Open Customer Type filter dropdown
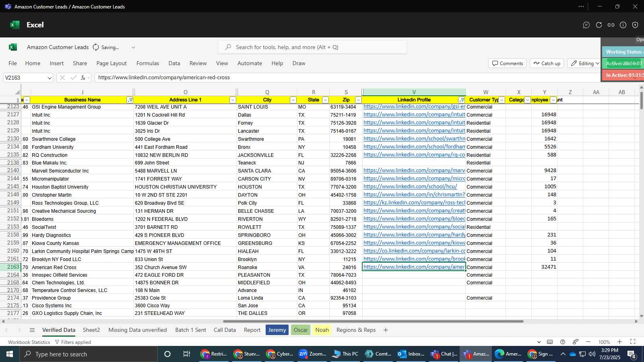Screen dimensions: 644x362 click(x=502, y=100)
